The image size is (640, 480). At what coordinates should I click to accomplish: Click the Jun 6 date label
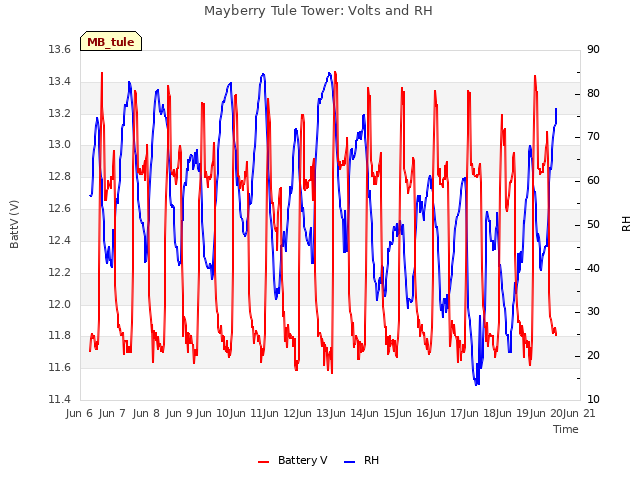coord(79,413)
